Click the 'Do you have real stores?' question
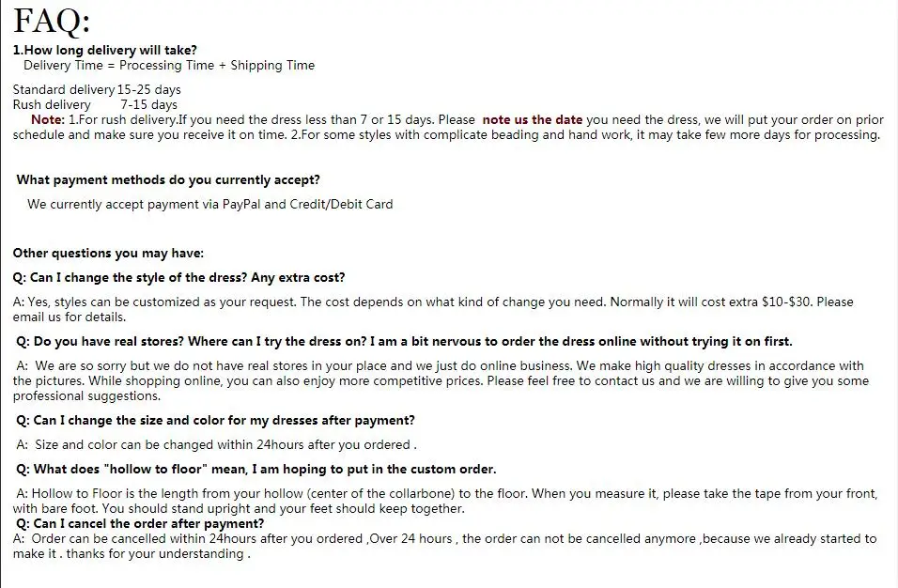 (404, 342)
